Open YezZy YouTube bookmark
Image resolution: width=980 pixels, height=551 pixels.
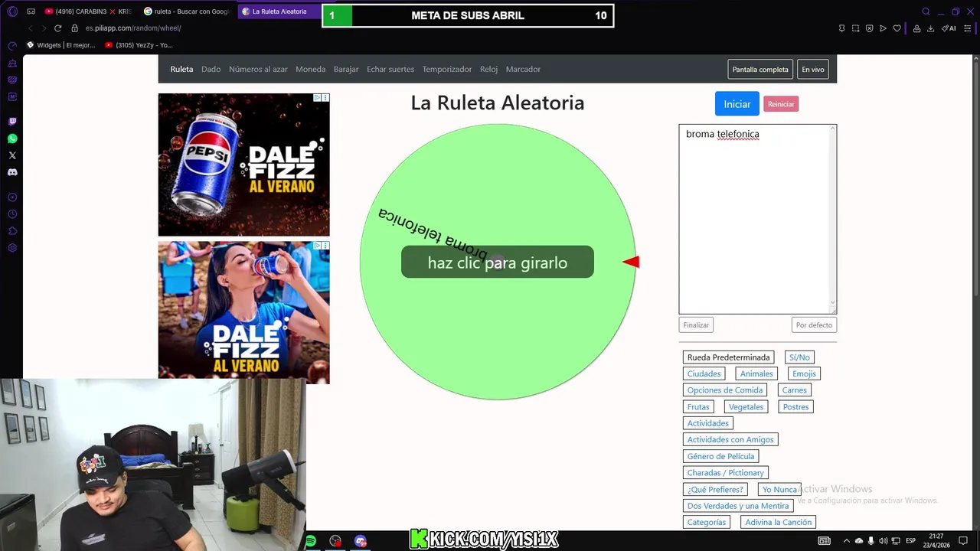(139, 45)
